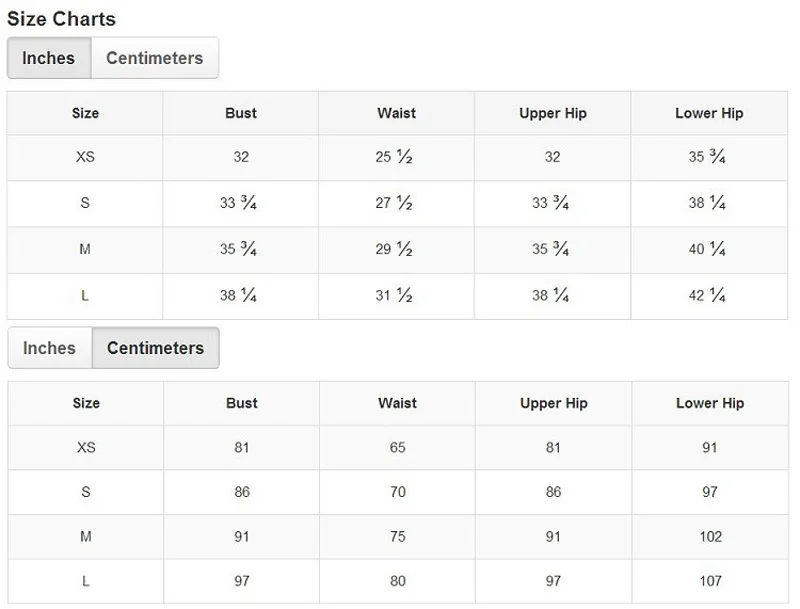Viewport: 800px width, 609px height.
Task: Select the 31 ½ waist cell
Action: point(396,295)
